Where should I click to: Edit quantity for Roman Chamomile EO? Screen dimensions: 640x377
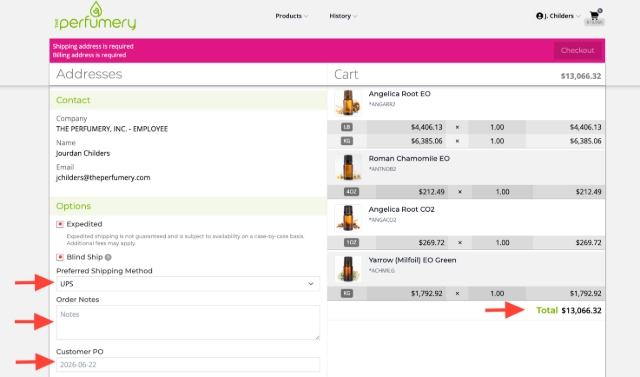(502, 192)
